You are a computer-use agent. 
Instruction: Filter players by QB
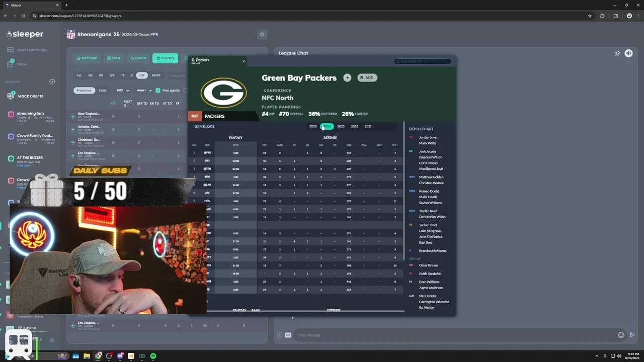pos(90,75)
